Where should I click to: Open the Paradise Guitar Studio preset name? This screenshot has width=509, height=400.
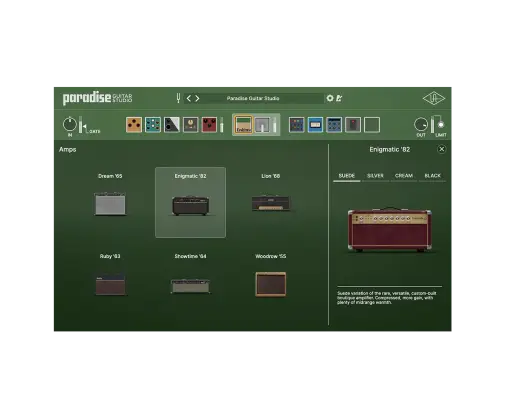pos(253,98)
